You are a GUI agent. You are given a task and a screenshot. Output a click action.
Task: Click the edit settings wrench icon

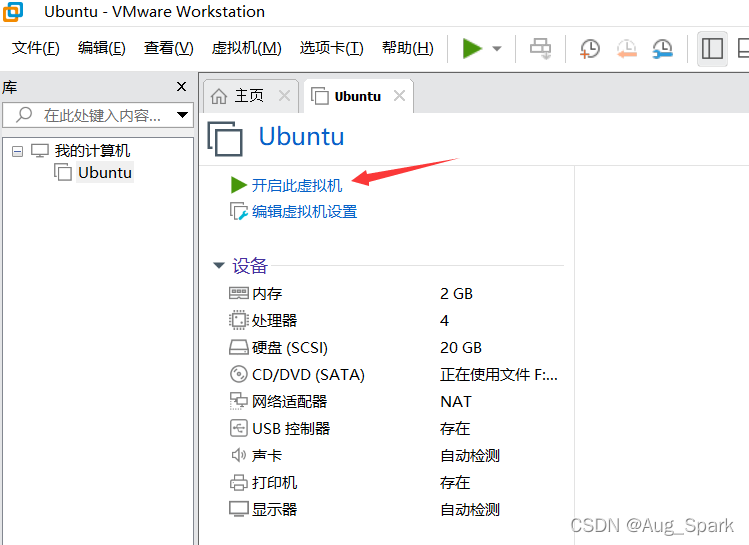238,211
